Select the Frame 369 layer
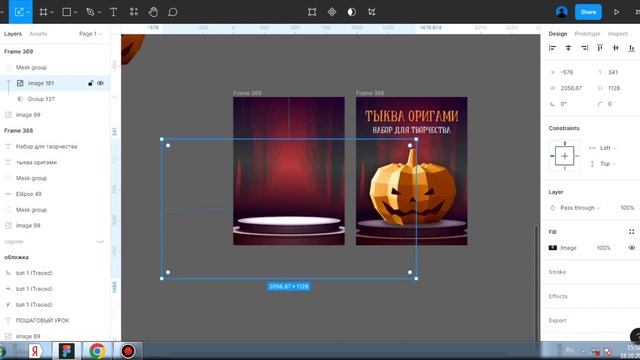Image resolution: width=640 pixels, height=360 pixels. coord(18,51)
